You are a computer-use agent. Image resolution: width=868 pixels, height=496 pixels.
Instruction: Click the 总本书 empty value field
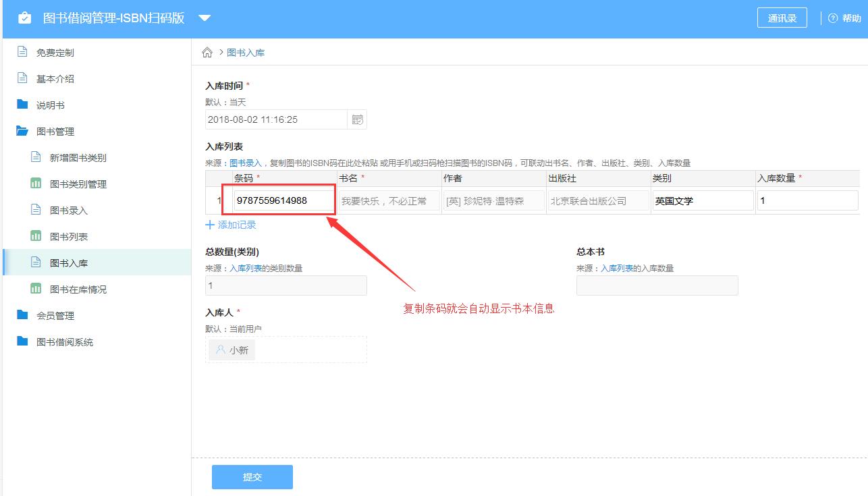(x=657, y=285)
